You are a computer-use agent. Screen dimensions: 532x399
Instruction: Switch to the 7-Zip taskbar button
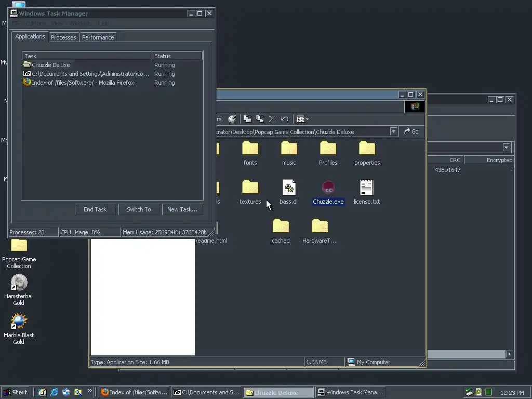click(x=206, y=392)
